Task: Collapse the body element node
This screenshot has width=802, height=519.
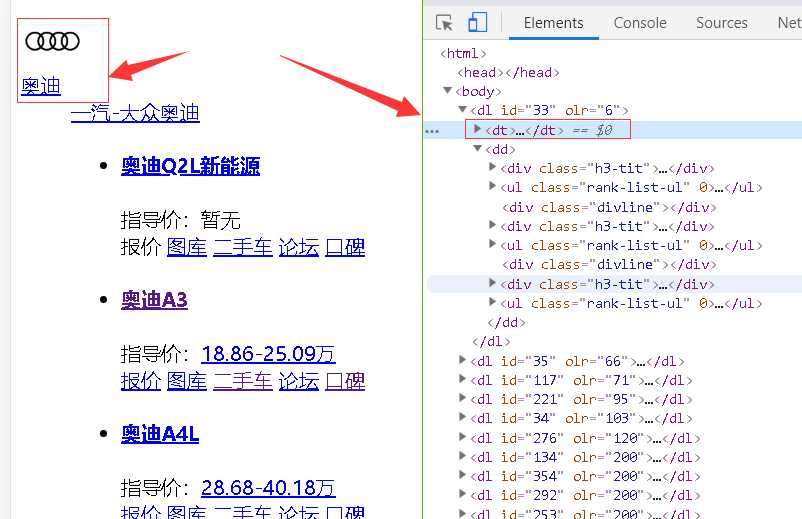Action: coord(448,91)
